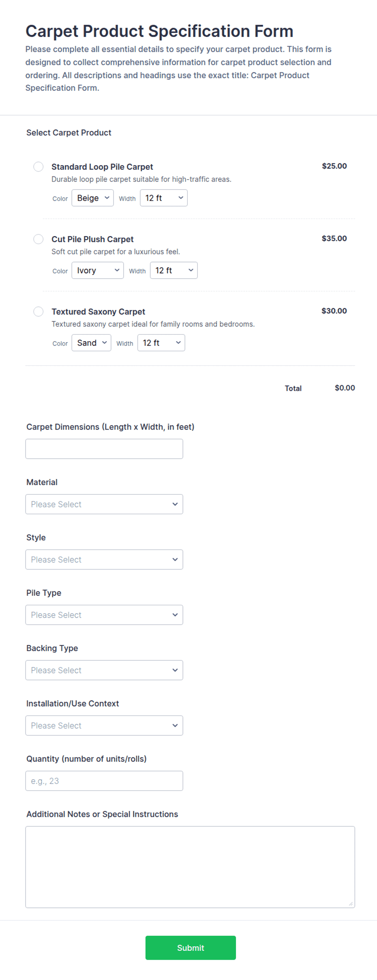Click the Additional Notes text area

coord(190,867)
